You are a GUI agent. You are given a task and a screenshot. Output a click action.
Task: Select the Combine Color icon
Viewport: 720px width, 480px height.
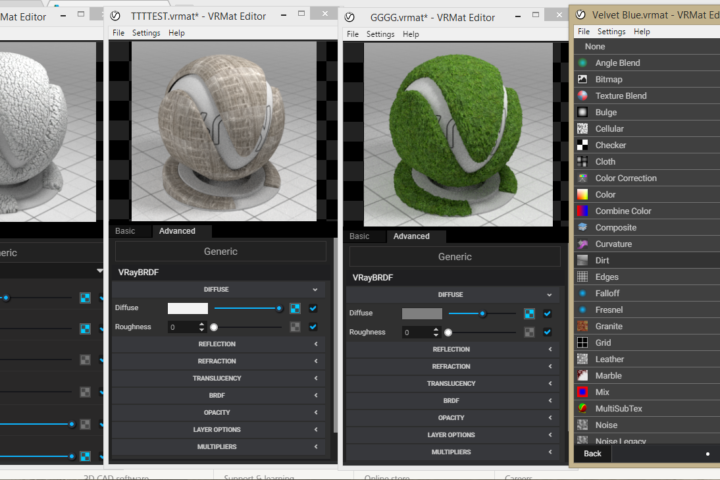click(x=582, y=211)
